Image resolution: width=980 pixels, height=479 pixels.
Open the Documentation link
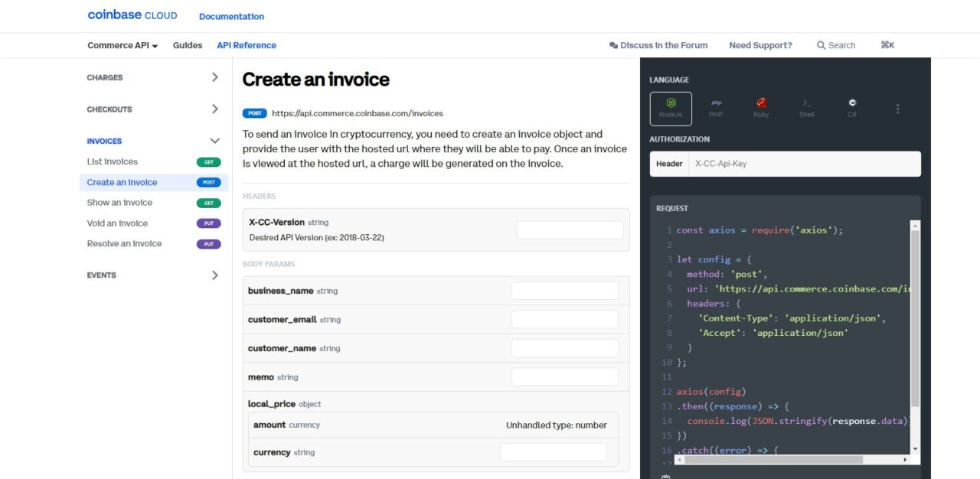point(231,16)
